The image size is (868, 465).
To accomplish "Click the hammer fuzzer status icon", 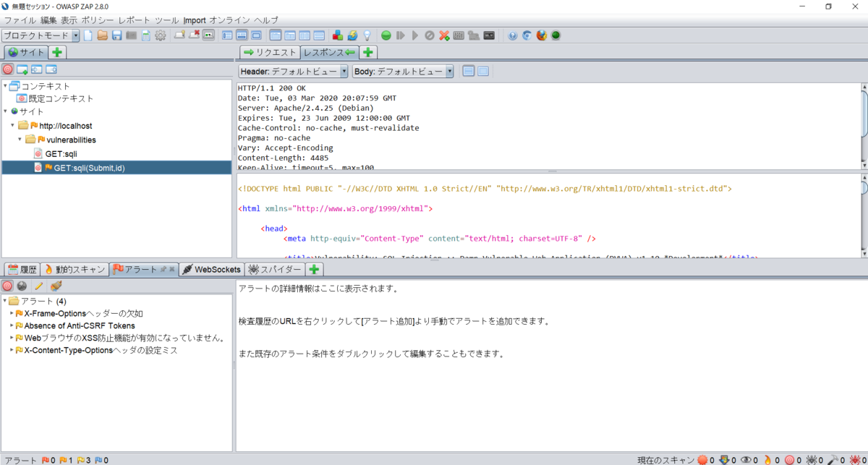I will 833,460.
